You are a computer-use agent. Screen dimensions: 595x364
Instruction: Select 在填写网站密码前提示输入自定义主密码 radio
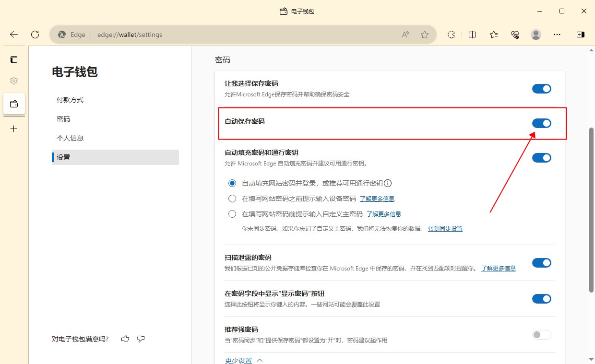coord(232,214)
